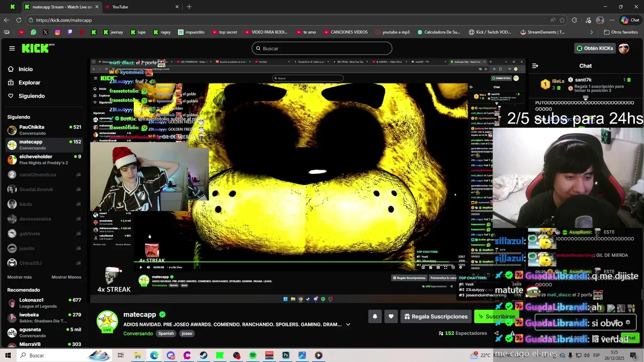Open elcheveholder channel in the sidebar
The height and width of the screenshot is (362, 644).
coord(44,160)
